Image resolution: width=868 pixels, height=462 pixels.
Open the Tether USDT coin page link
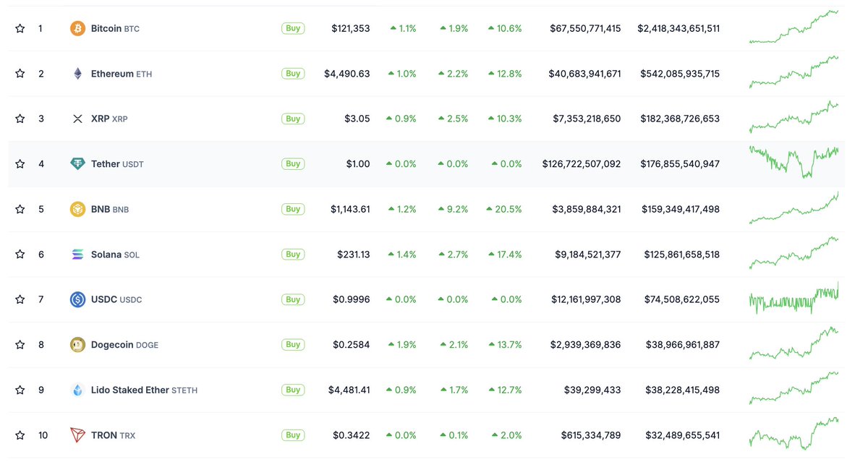click(117, 164)
